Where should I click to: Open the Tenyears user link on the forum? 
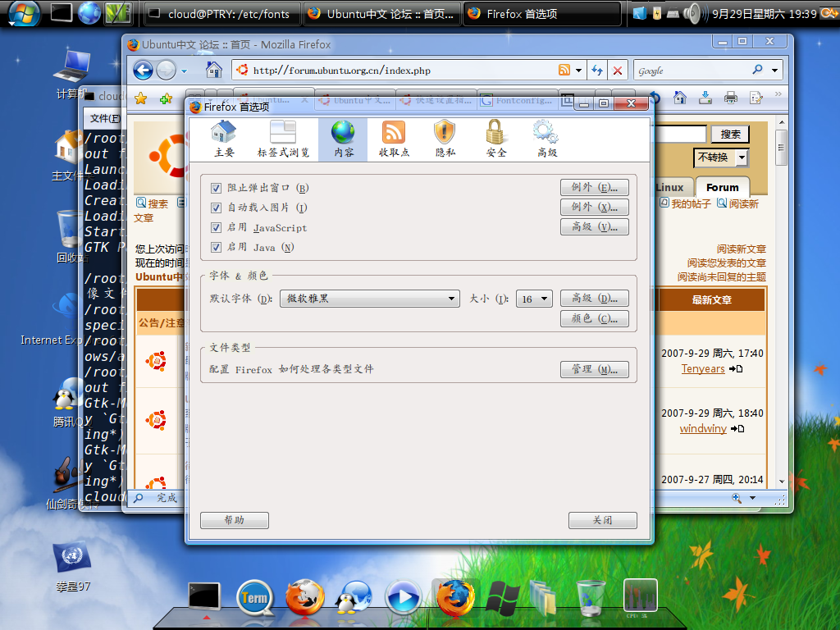coord(703,368)
